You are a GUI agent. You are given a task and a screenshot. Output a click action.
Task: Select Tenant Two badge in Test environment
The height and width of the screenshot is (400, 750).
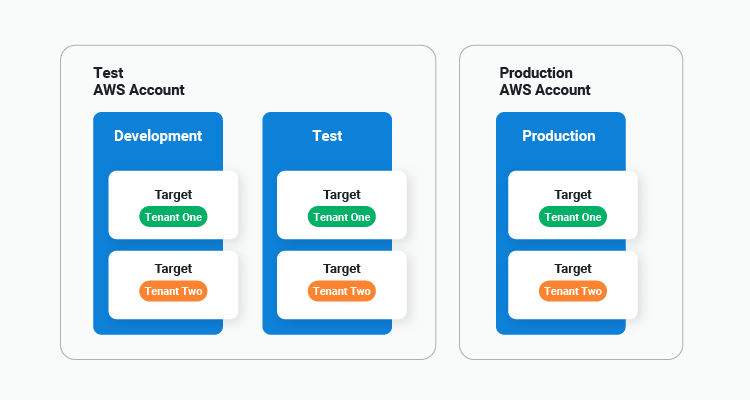tap(342, 291)
